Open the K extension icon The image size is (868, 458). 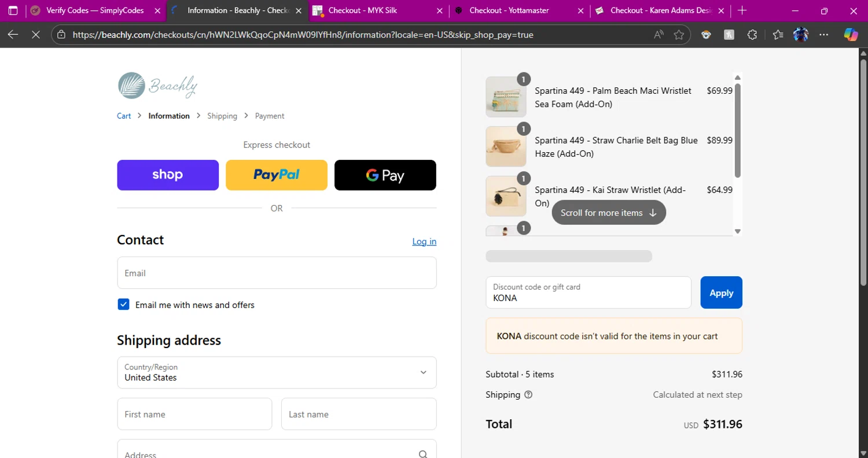[729, 35]
